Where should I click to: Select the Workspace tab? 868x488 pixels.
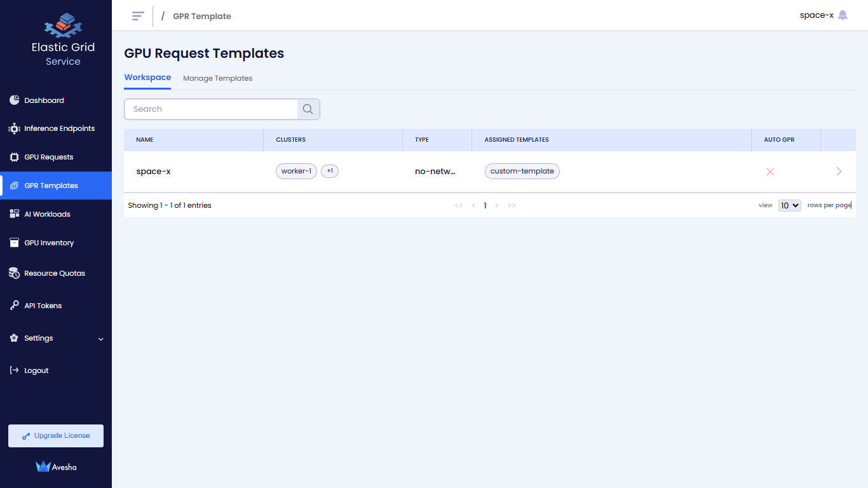(x=147, y=78)
